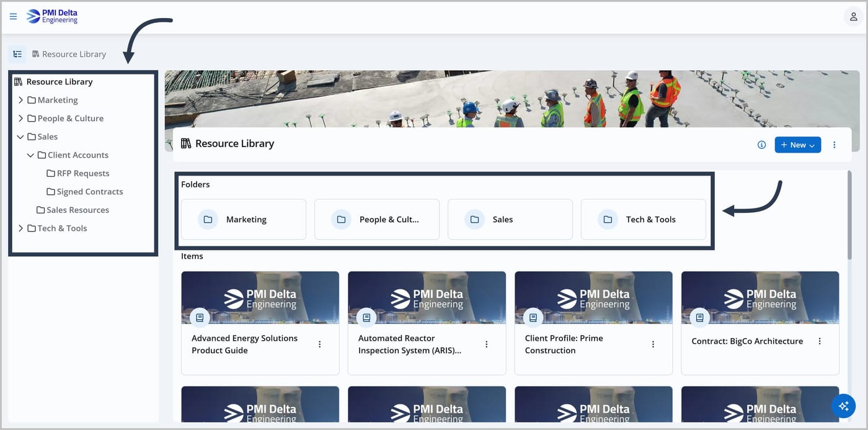Open options menu for Client Profile: Prime
Screen dimensions: 868x430
653,344
